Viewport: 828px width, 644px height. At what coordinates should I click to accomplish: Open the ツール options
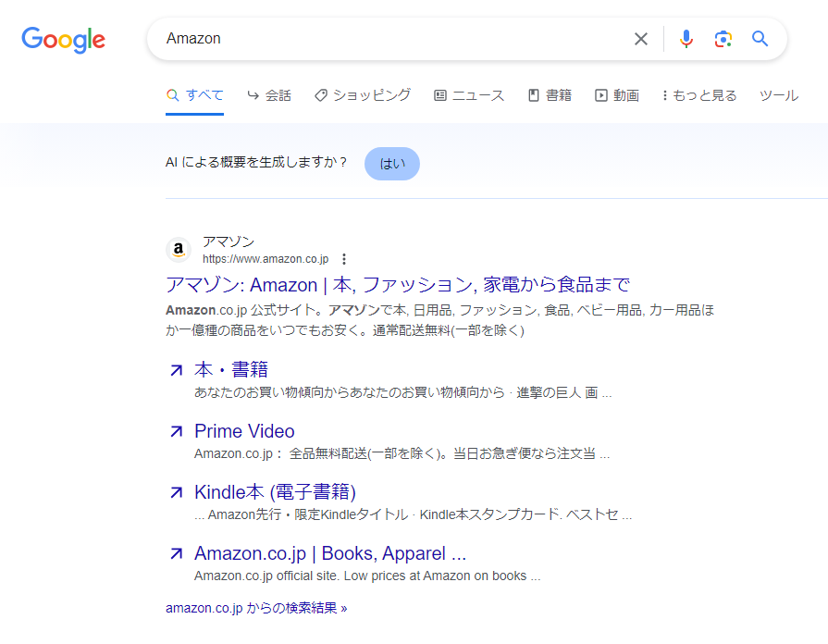click(x=778, y=95)
